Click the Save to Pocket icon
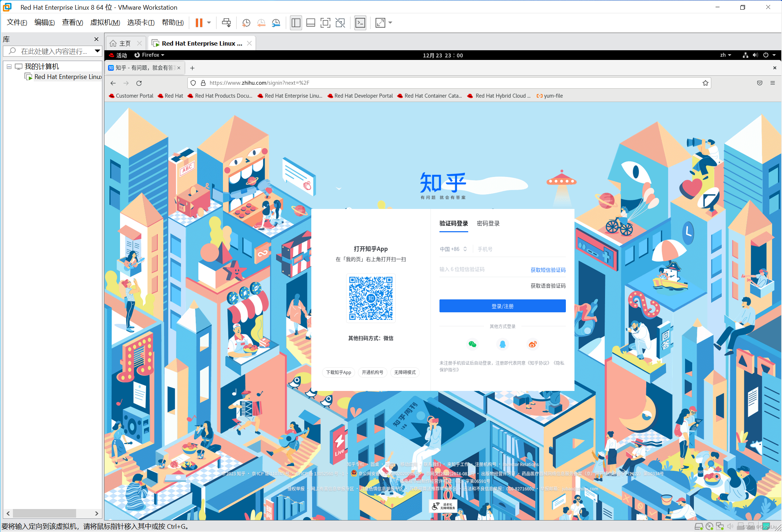 [x=760, y=83]
